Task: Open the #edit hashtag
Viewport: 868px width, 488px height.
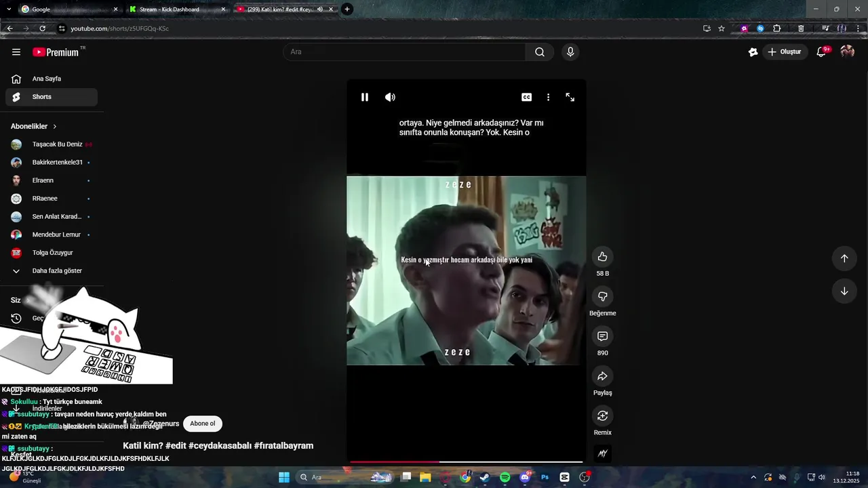Action: click(x=175, y=446)
